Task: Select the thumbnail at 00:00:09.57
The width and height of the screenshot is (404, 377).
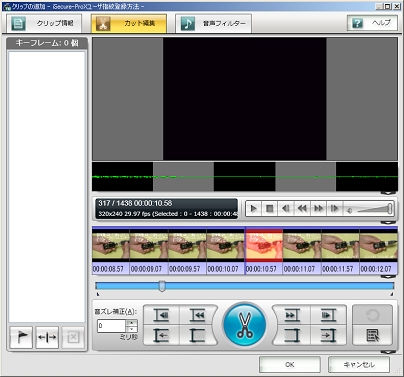Action: coord(187,251)
